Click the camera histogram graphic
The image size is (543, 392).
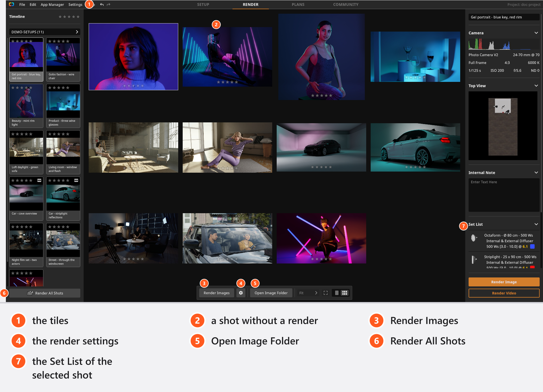(x=504, y=44)
